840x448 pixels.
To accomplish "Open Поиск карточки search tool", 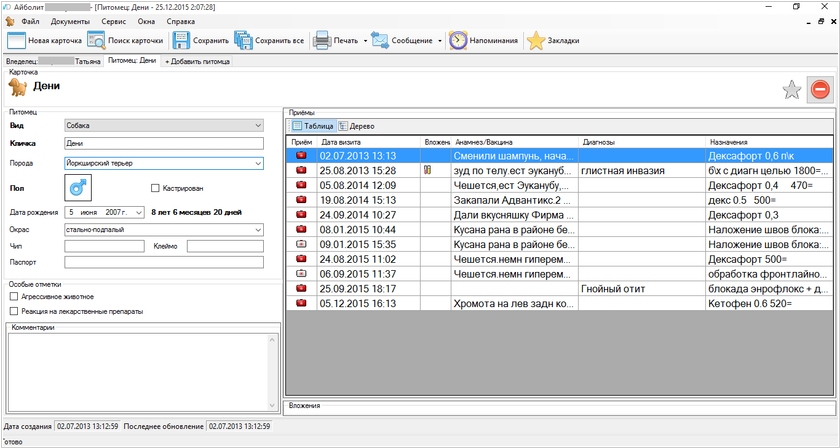I will coord(96,41).
